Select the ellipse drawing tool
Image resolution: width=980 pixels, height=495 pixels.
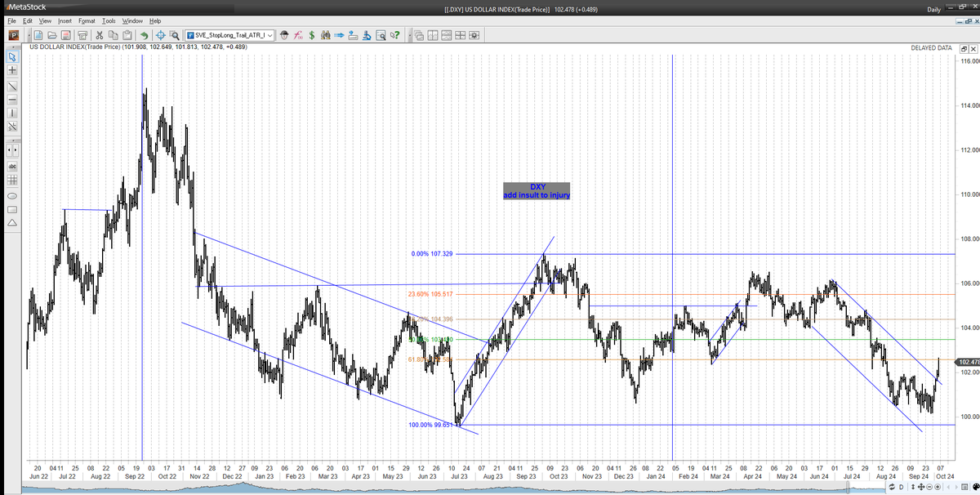pos(12,195)
